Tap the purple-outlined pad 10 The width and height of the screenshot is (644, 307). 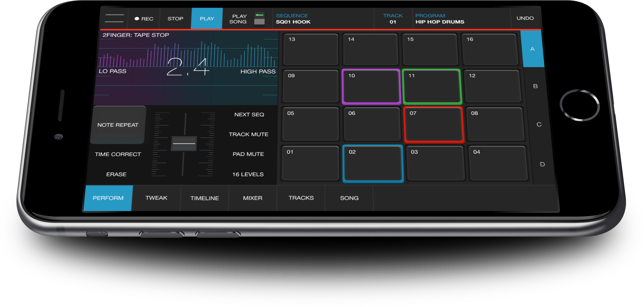371,87
